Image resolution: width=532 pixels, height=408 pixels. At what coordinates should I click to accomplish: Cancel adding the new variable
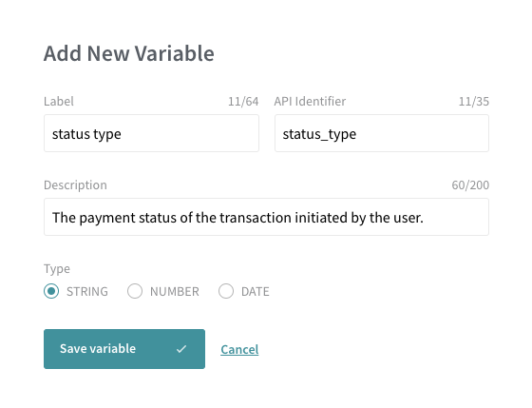[239, 349]
